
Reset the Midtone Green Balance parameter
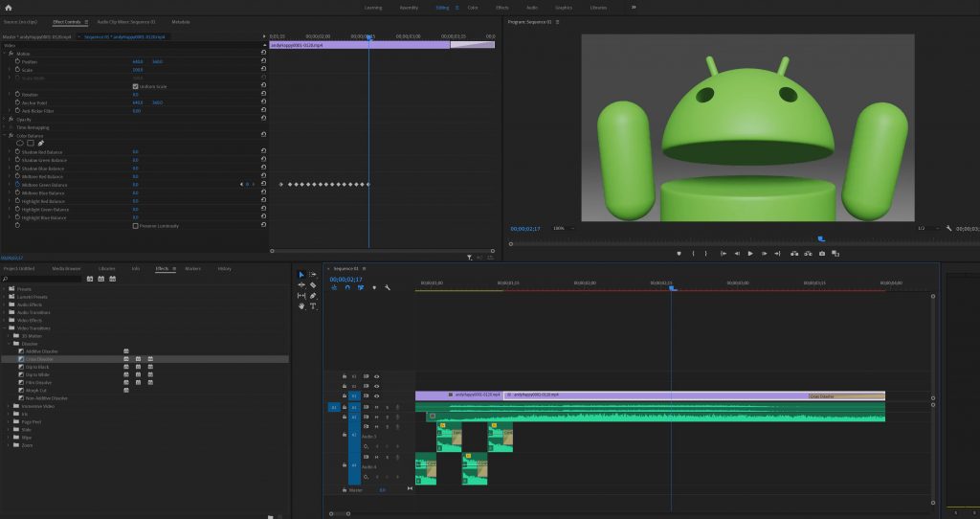(263, 185)
